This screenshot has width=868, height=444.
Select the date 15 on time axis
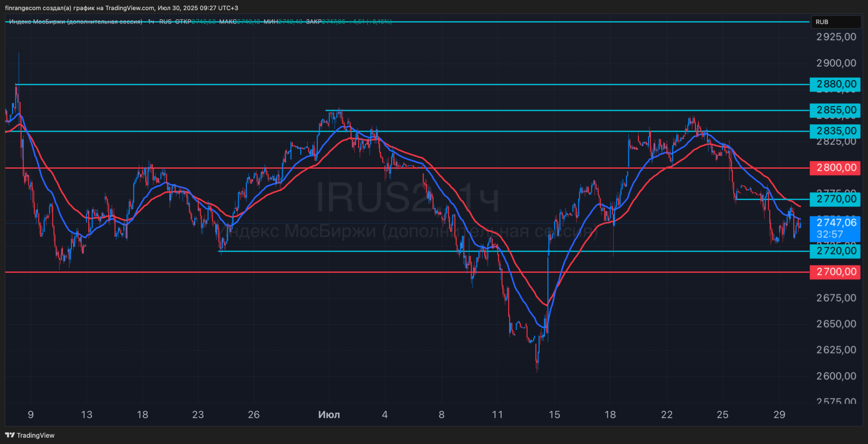pos(554,415)
